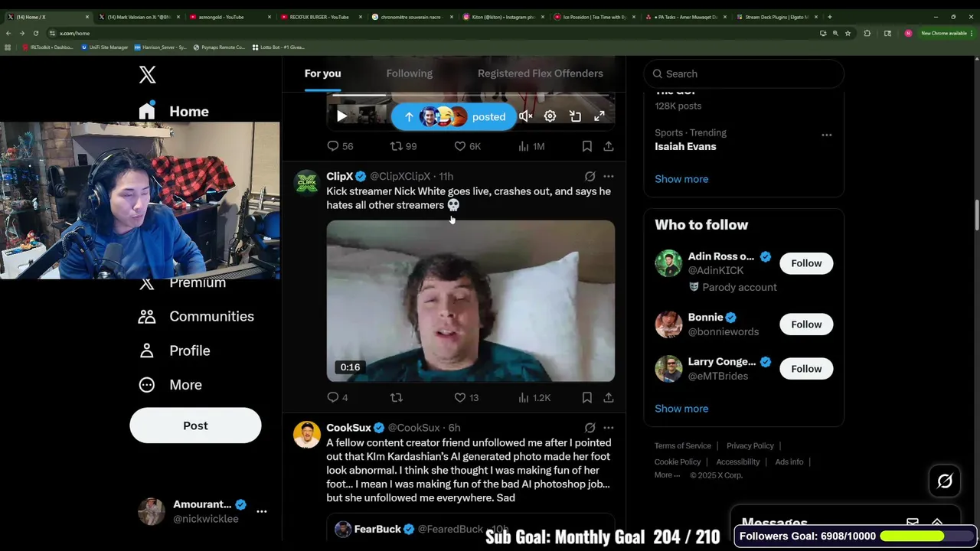Viewport: 980px width, 551px height.
Task: Open the Privacy Policy link
Action: 750,446
